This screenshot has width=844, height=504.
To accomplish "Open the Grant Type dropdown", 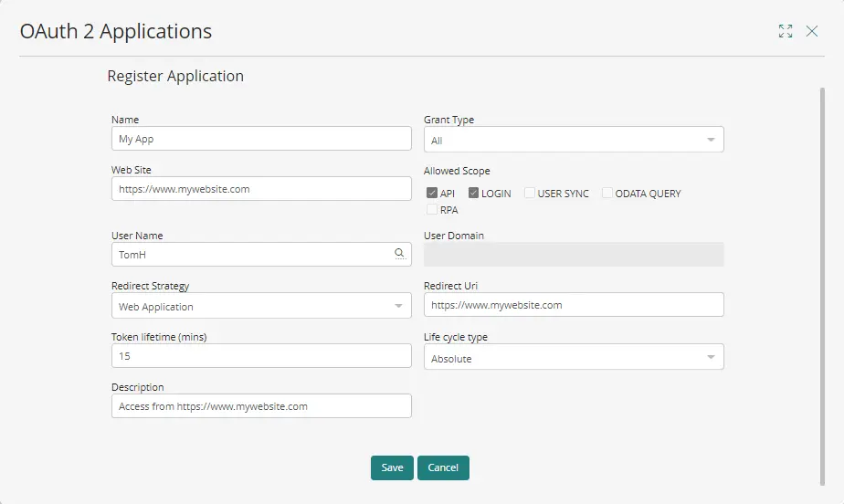I will pyautogui.click(x=574, y=140).
